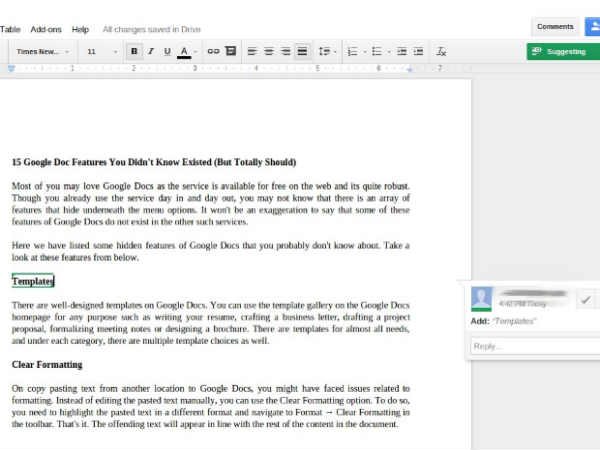
Task: Open the Add-ons menu
Action: [x=46, y=30]
